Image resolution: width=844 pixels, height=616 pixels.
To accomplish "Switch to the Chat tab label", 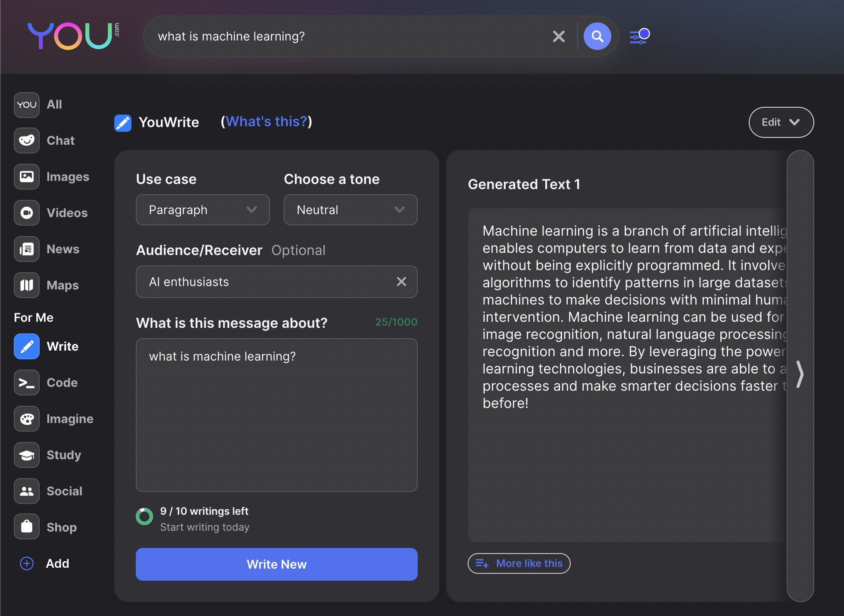I will coord(60,140).
